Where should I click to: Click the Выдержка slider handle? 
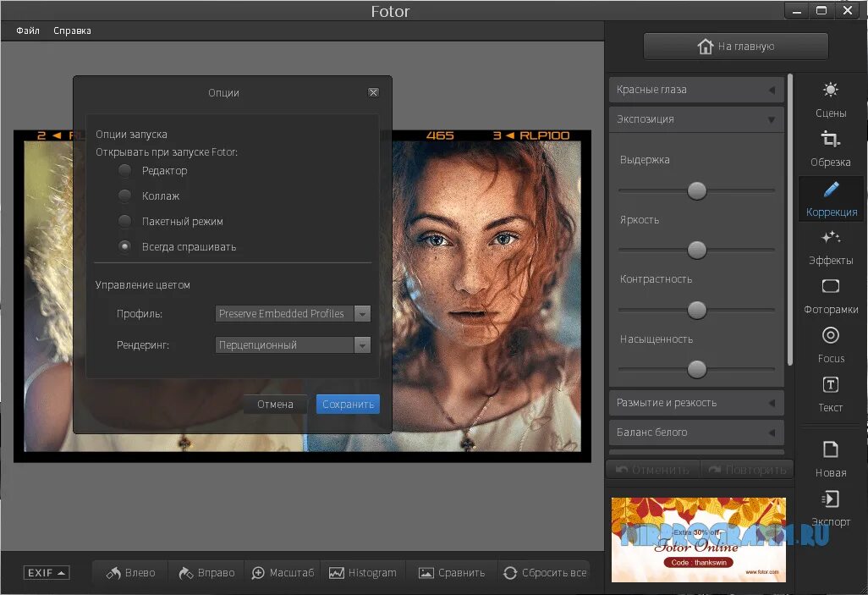coord(697,190)
